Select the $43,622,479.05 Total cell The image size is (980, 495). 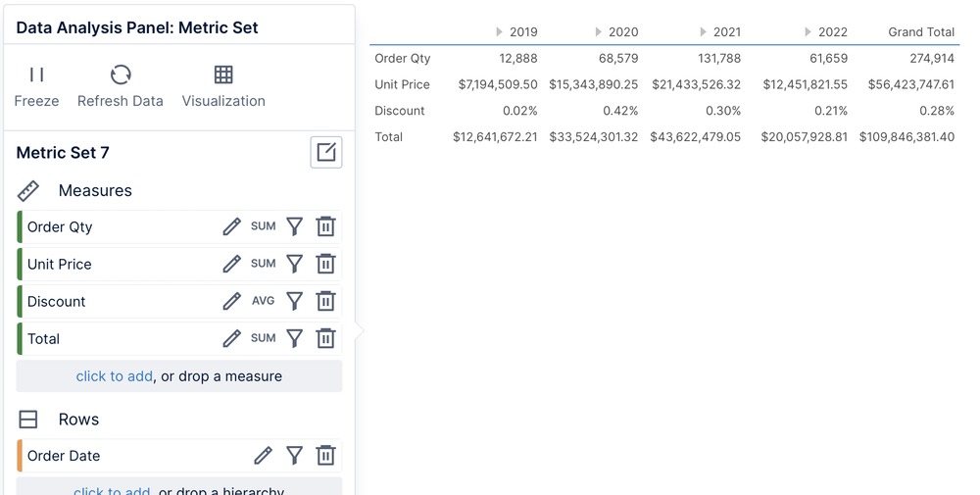point(696,137)
